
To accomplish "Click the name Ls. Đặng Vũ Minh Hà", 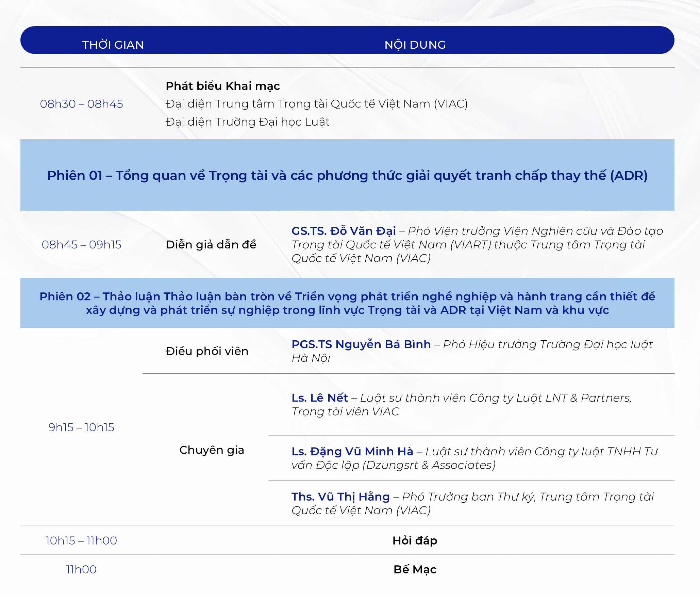I will click(352, 451).
